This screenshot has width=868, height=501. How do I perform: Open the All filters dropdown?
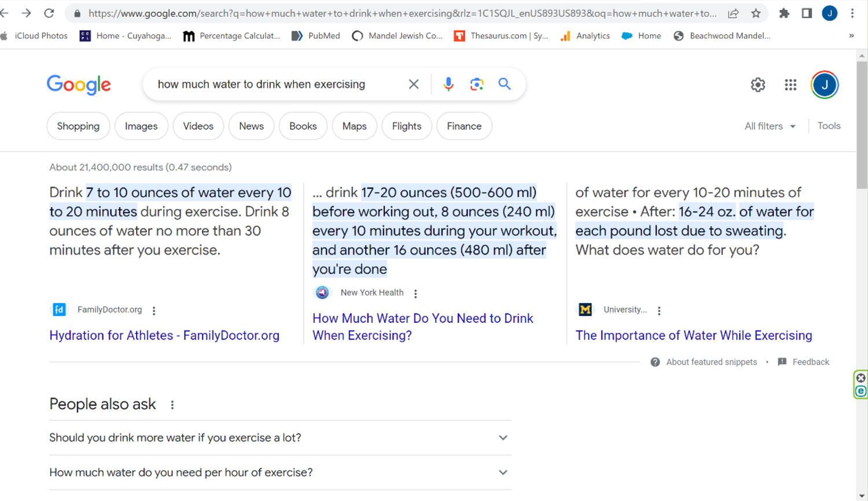point(770,126)
